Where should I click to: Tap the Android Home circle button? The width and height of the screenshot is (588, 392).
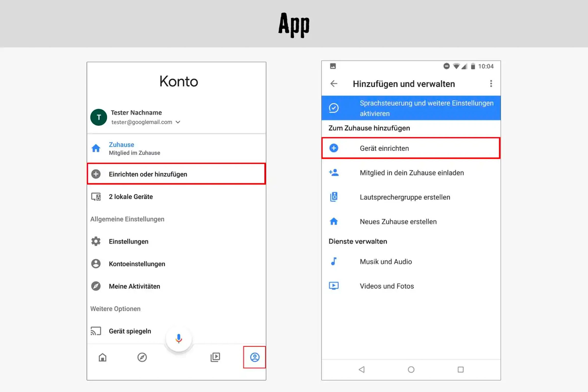(411, 369)
